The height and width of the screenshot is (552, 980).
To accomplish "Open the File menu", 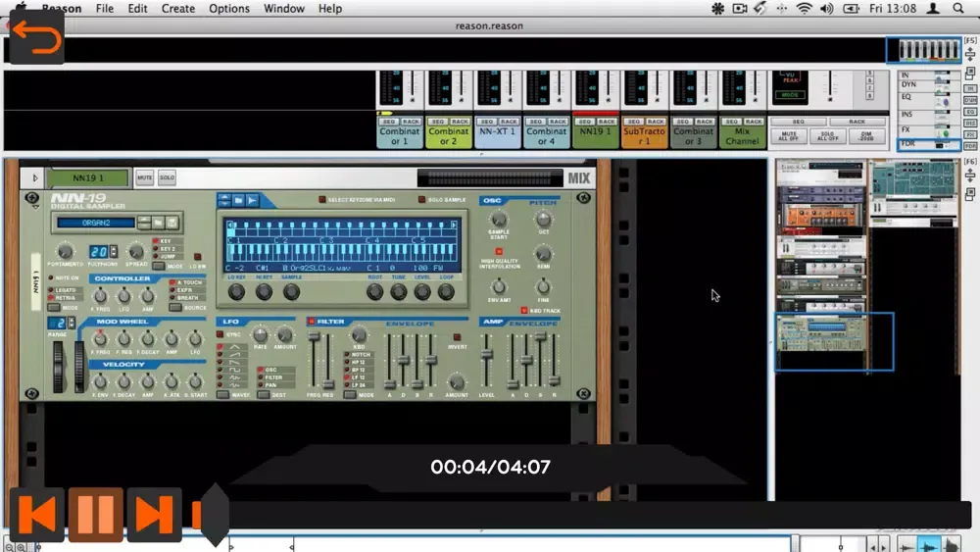I will pyautogui.click(x=105, y=8).
